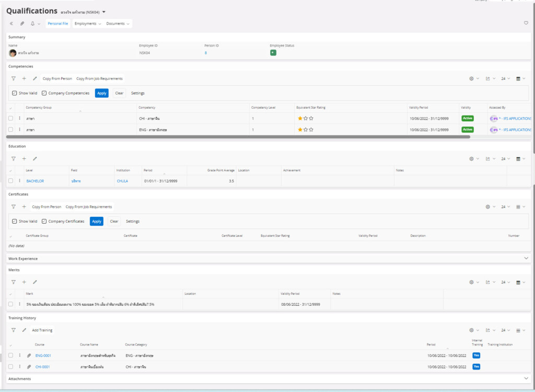Image resolution: width=535 pixels, height=392 pixels.
Task: Click the back double-chevron icon in header
Action: 11,24
